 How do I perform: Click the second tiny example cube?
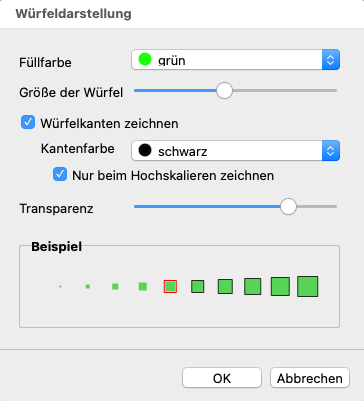pyautogui.click(x=88, y=286)
